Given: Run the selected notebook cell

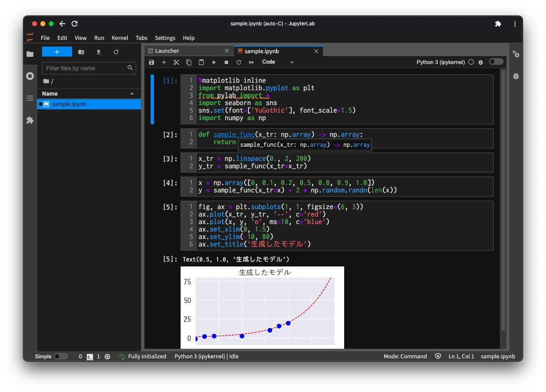Looking at the screenshot, I should coord(213,62).
